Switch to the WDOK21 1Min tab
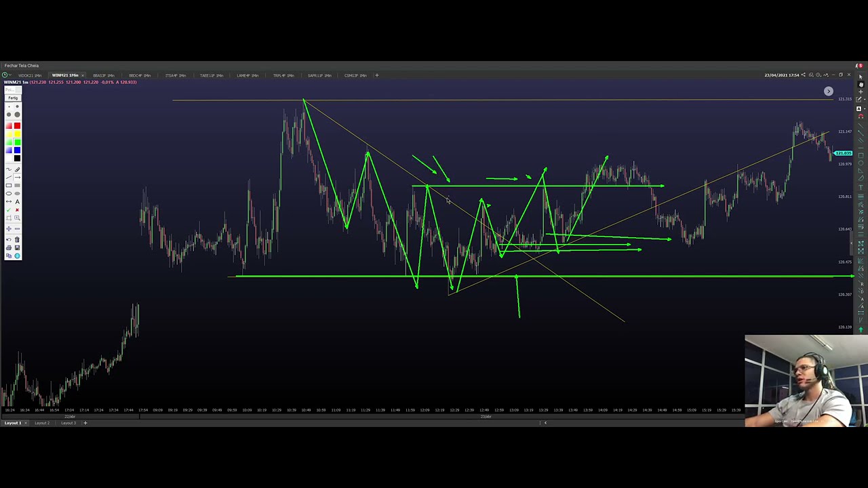Image resolution: width=868 pixels, height=488 pixels. click(30, 75)
